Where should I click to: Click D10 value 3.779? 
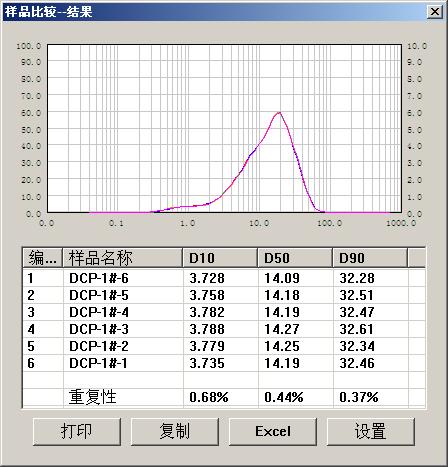coord(207,346)
